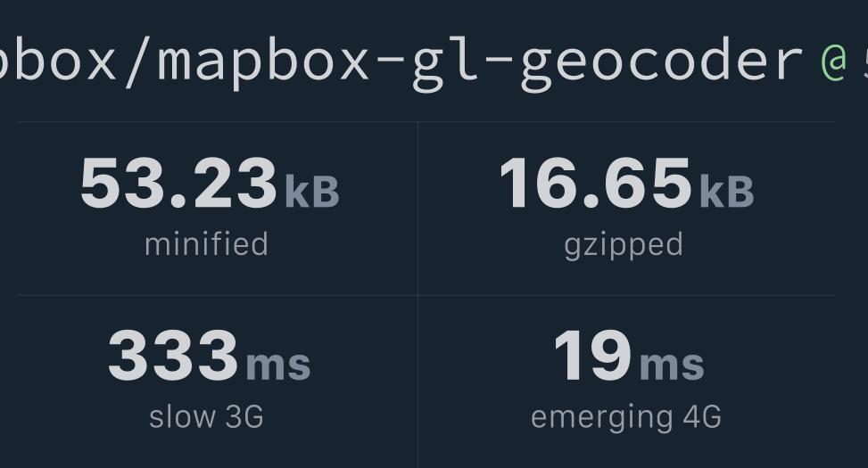This screenshot has width=868, height=468.
Task: Click the gzipped stat cell
Action: tap(626, 209)
